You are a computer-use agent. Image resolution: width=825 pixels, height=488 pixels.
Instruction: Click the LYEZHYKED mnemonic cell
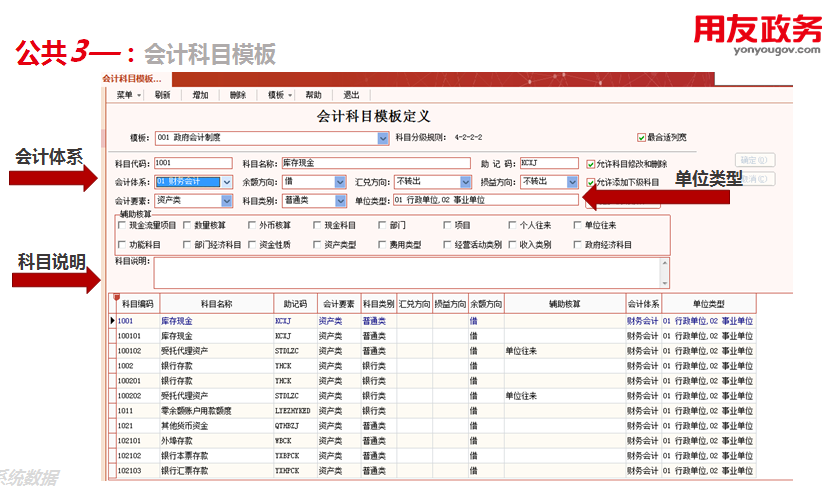tap(295, 411)
